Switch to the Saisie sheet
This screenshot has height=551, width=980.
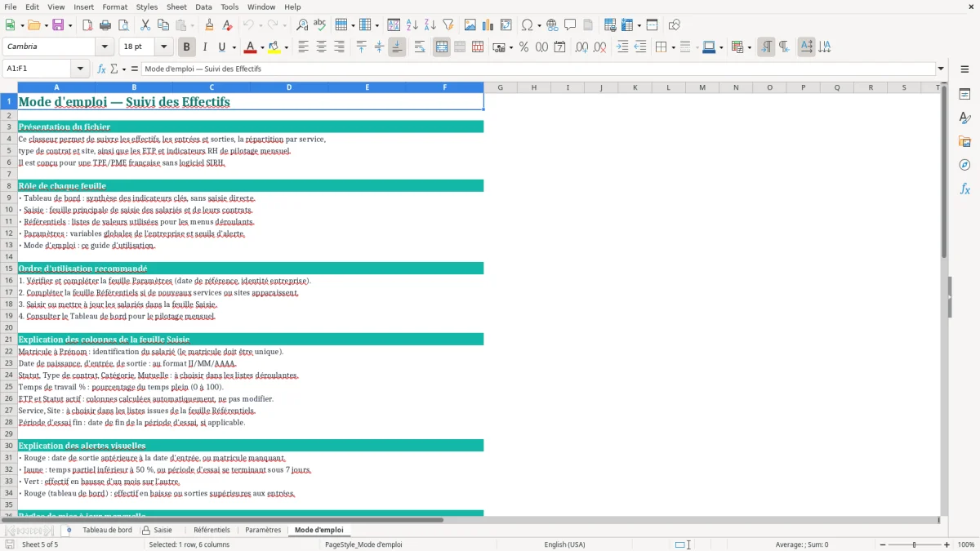pyautogui.click(x=163, y=531)
